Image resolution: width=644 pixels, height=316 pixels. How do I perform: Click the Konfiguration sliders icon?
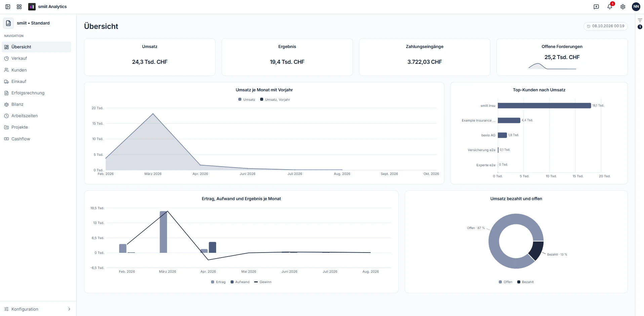point(6,309)
